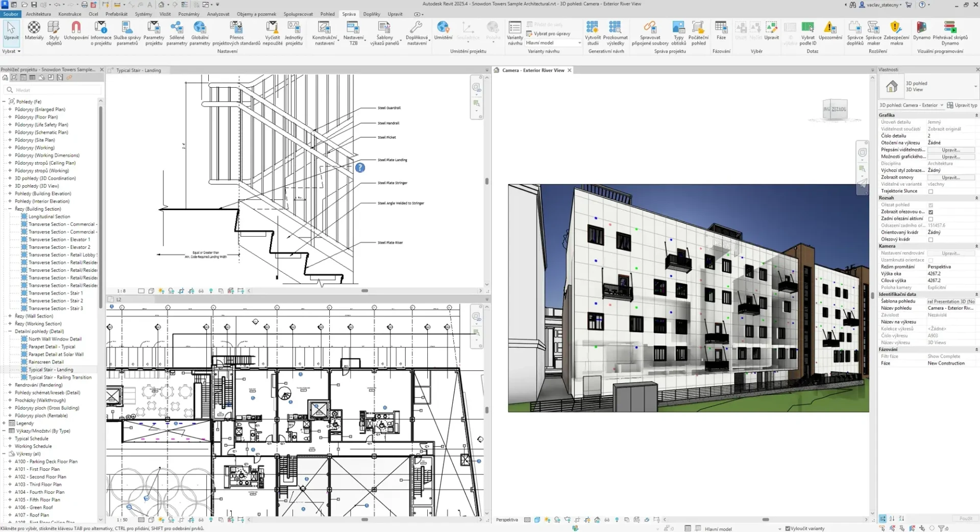Toggle Vyloučit varianty checkbox in status bar

tap(788, 528)
